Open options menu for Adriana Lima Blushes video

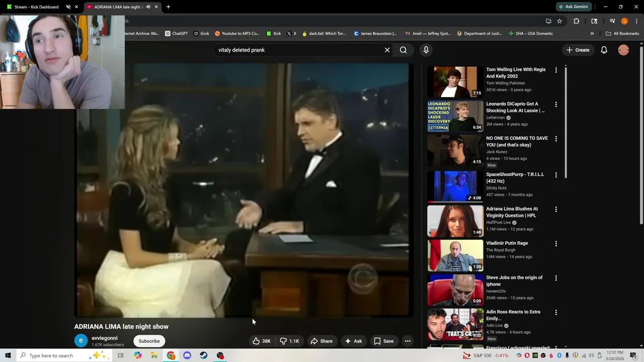(556, 209)
